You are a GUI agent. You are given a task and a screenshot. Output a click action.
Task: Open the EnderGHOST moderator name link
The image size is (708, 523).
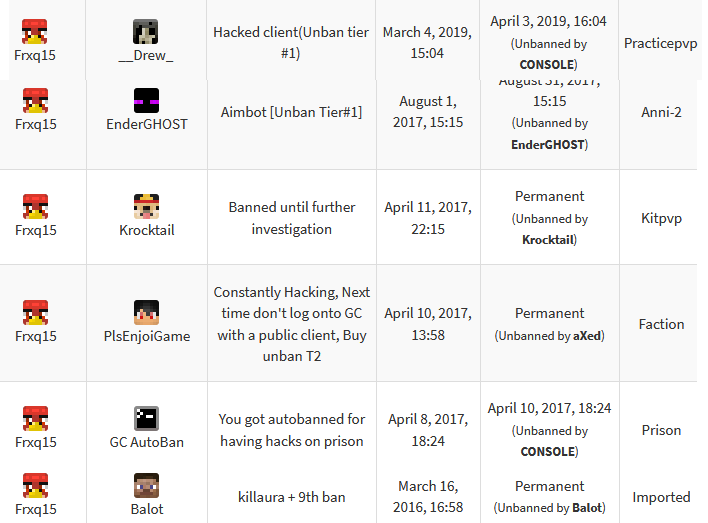(147, 124)
